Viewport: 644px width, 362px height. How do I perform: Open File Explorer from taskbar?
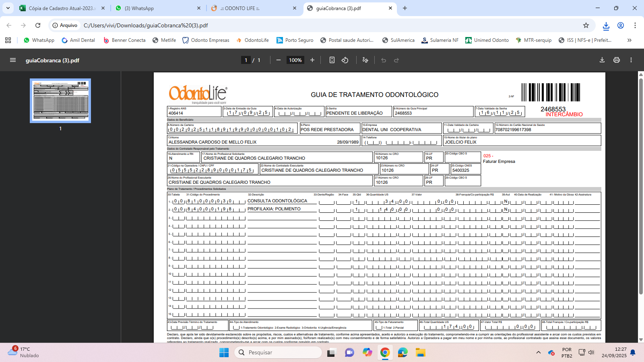pos(421,353)
